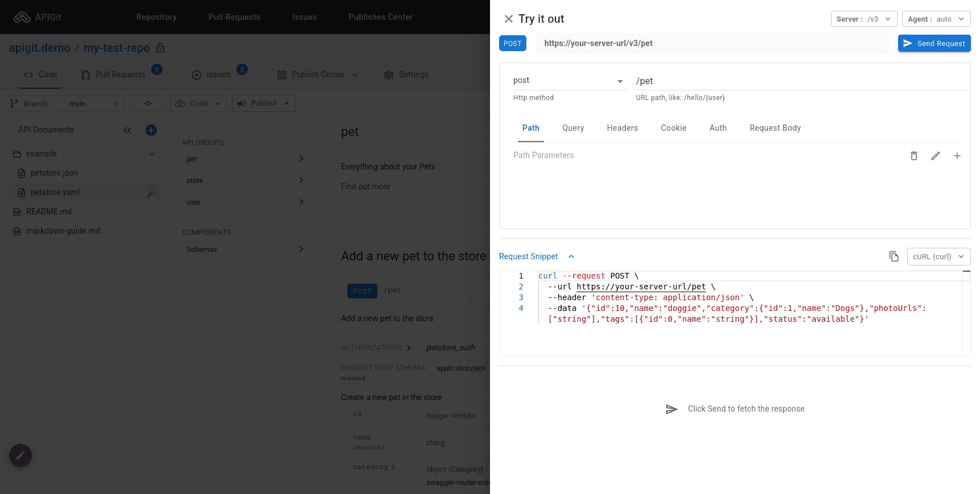
Task: Click the floating edit pencil button
Action: pos(20,455)
